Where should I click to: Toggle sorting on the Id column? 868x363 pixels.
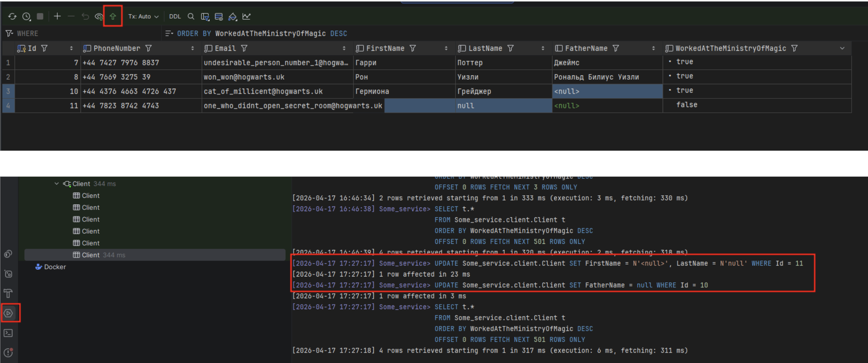click(71, 48)
